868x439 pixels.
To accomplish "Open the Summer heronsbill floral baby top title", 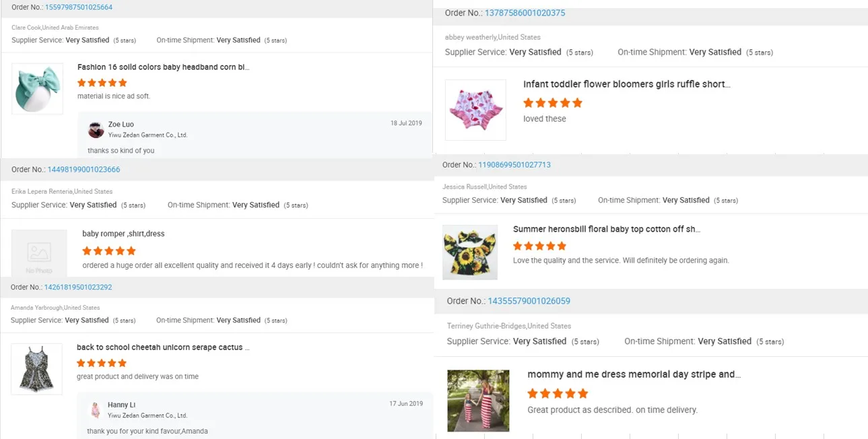I will (x=606, y=229).
